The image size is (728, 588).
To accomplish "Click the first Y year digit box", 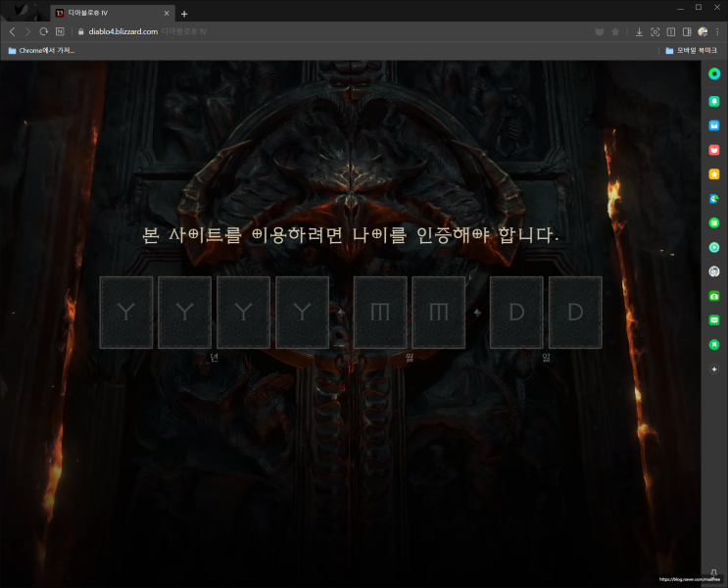I will 126,312.
